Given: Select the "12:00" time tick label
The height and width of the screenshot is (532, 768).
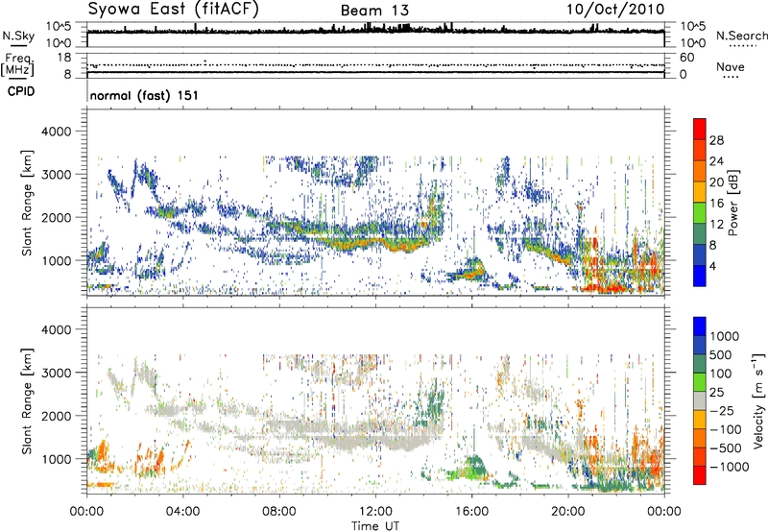Looking at the screenshot, I should (x=375, y=512).
